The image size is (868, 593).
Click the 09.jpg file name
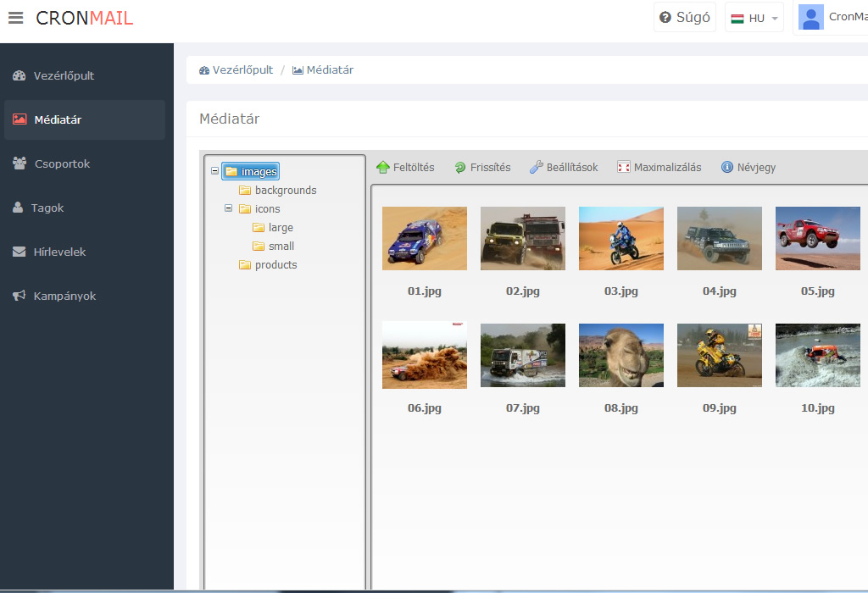[x=720, y=408]
